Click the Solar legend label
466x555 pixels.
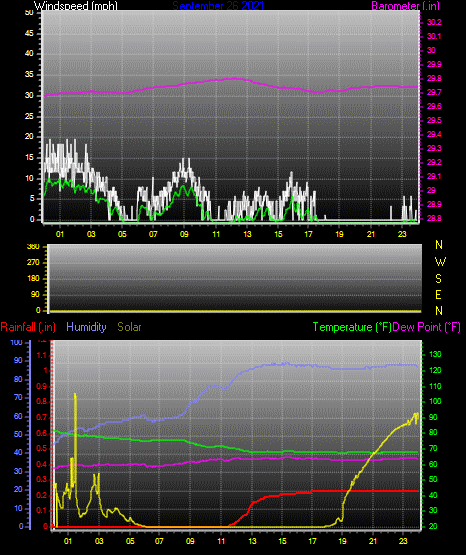click(129, 327)
